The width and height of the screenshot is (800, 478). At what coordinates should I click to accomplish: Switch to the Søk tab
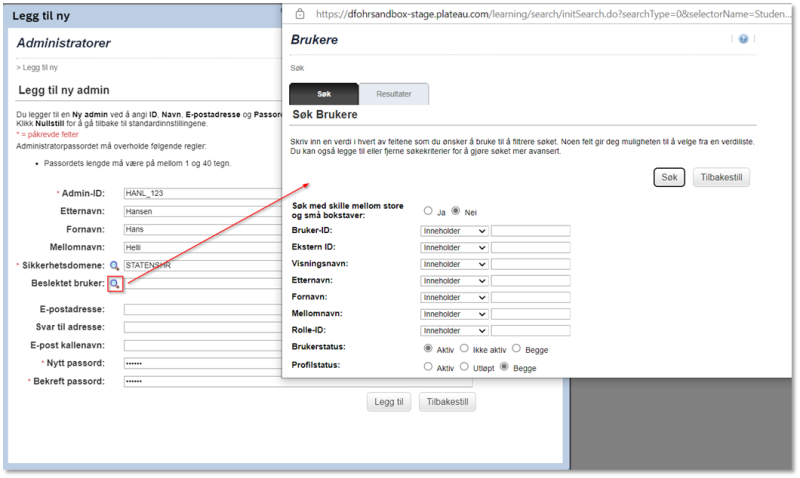pyautogui.click(x=324, y=94)
